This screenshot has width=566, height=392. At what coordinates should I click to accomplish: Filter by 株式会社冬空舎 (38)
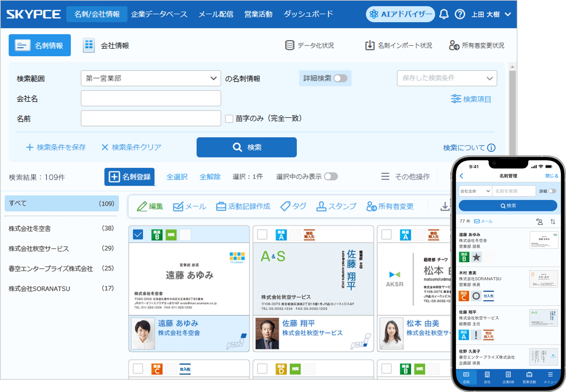click(x=61, y=228)
